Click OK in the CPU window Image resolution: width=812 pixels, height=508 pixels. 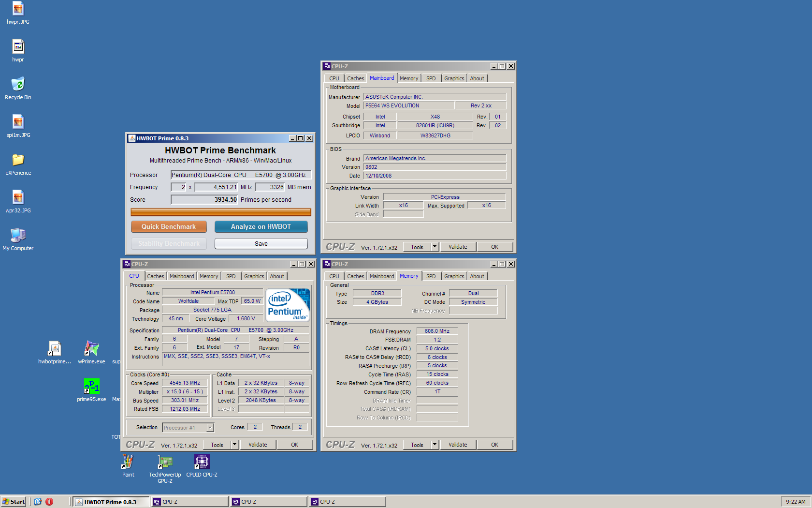pyautogui.click(x=295, y=445)
